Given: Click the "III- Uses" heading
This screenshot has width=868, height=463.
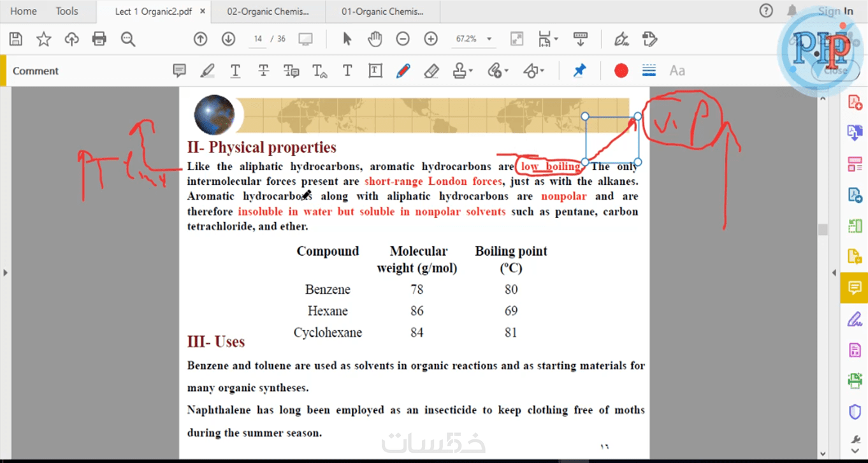Looking at the screenshot, I should 216,342.
